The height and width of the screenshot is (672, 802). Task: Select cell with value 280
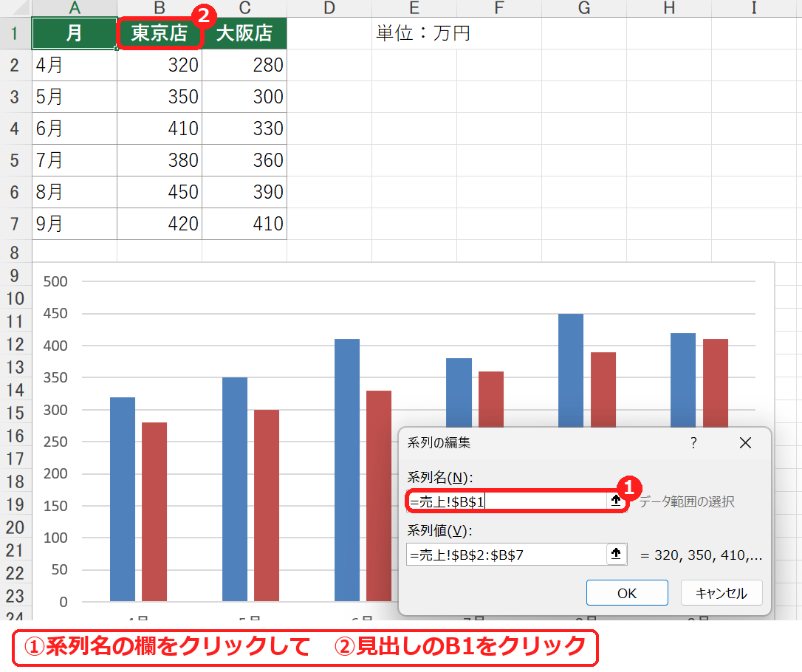pos(244,65)
